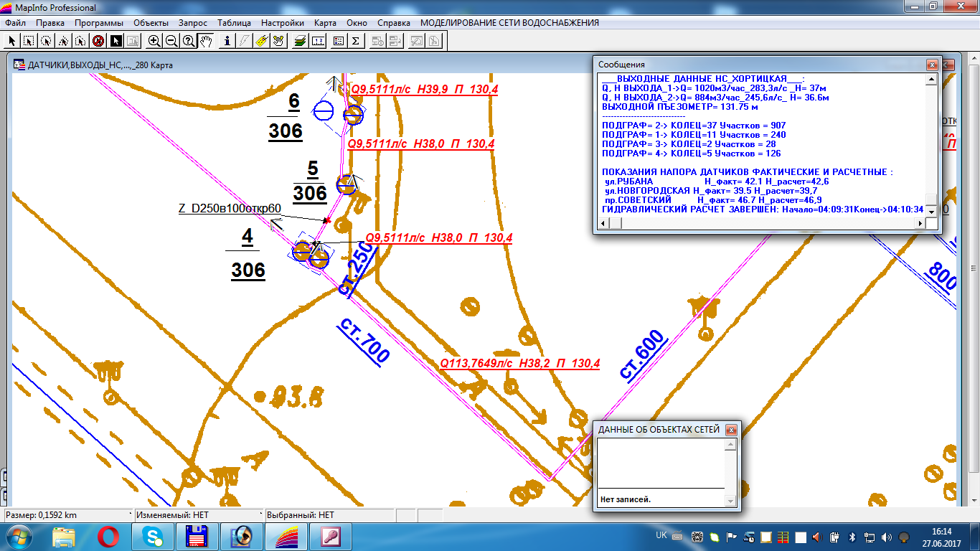The image size is (980, 551).
Task: Click the map window icon beside ДАТЧИКИ title
Action: (19, 65)
